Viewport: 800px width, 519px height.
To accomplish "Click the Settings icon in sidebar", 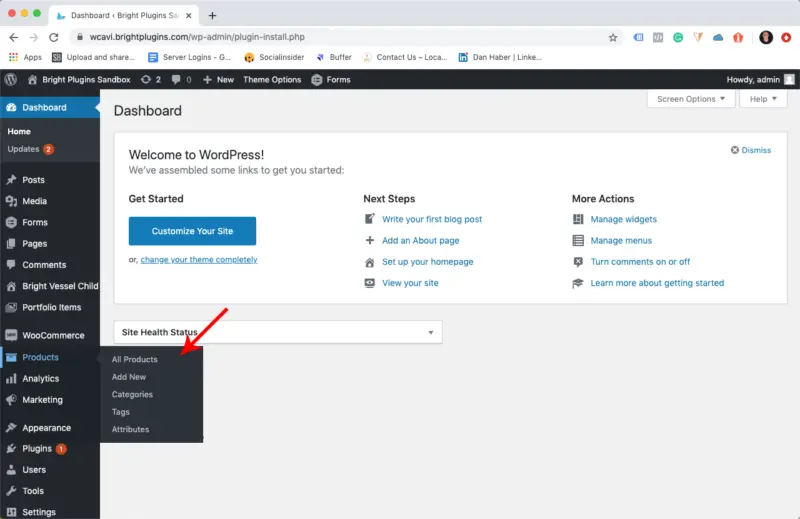I will [11, 512].
